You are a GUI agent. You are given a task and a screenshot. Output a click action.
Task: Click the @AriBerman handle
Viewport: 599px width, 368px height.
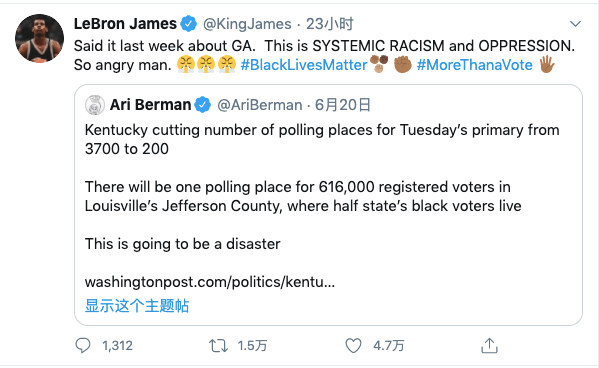[260, 105]
